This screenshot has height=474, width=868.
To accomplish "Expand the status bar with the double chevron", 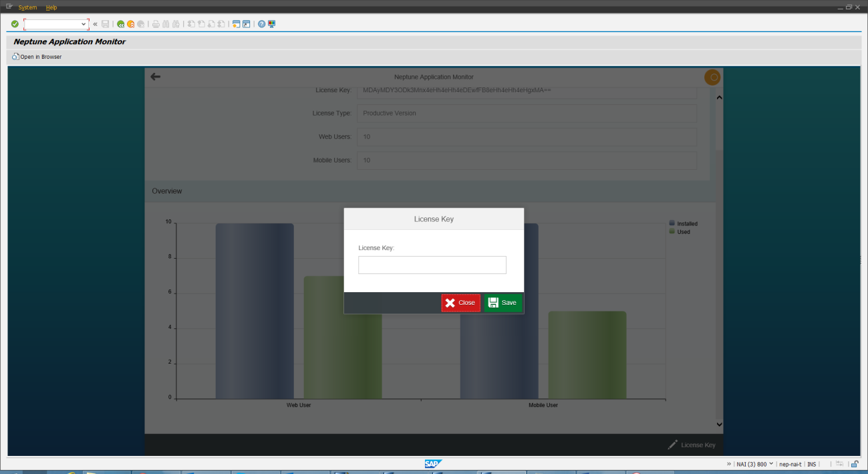I will (x=729, y=463).
